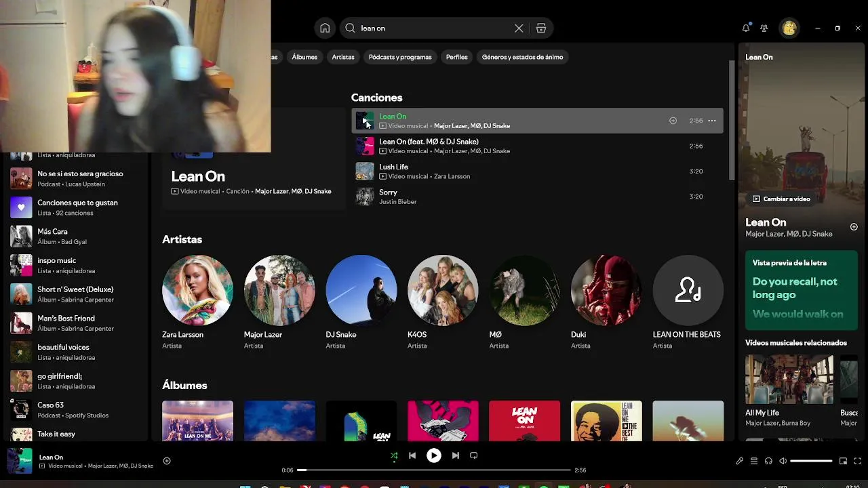Image resolution: width=868 pixels, height=488 pixels.
Task: Enter full screen mode
Action: pos(857,461)
